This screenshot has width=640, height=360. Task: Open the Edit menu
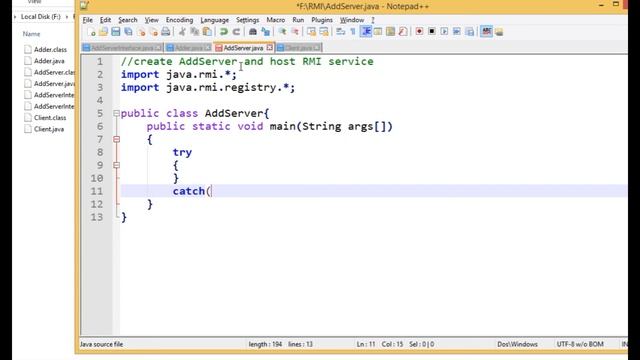pyautogui.click(x=105, y=20)
